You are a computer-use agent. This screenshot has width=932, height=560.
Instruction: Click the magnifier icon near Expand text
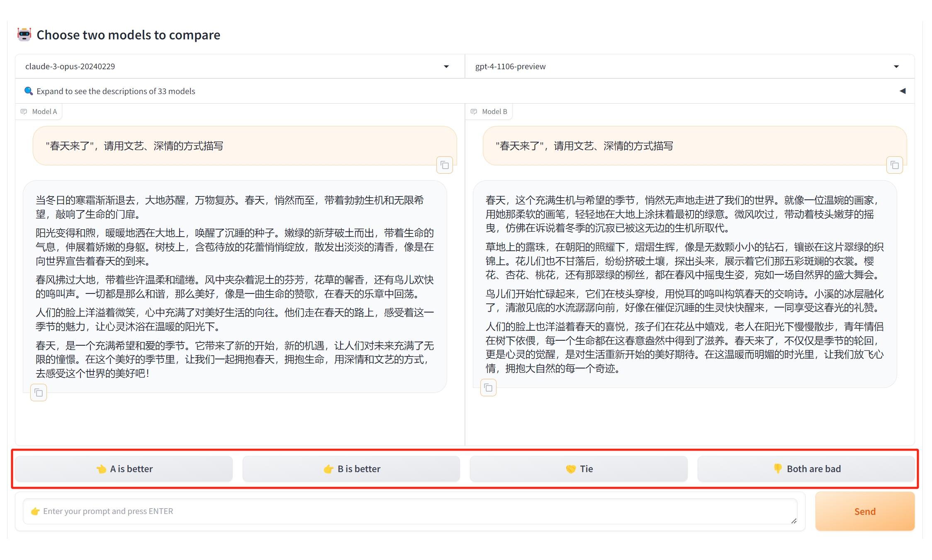28,91
